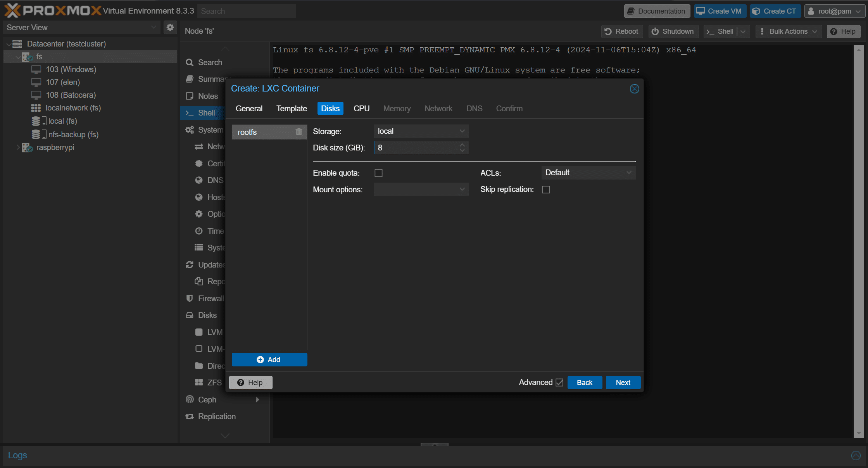Click the top Search box

(247, 11)
